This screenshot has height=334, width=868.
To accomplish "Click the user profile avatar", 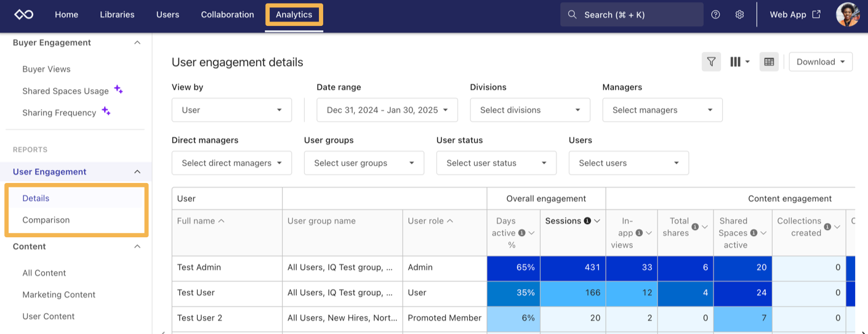I will [847, 14].
